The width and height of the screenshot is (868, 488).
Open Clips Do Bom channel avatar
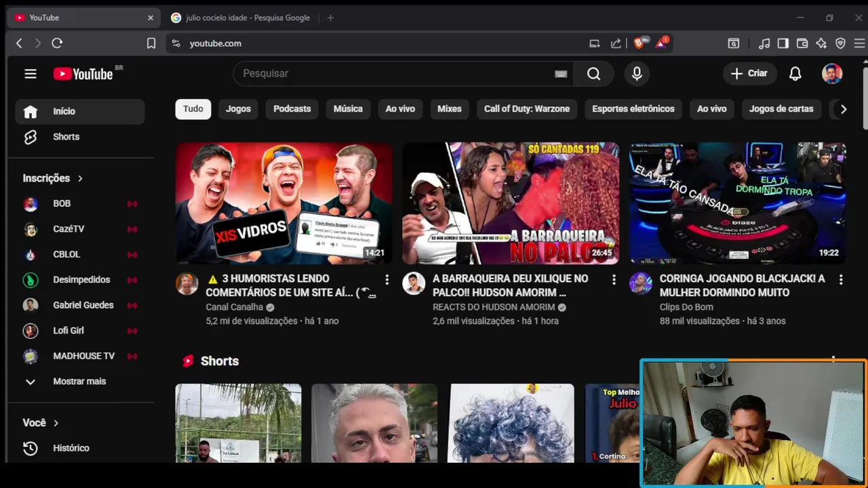(641, 283)
